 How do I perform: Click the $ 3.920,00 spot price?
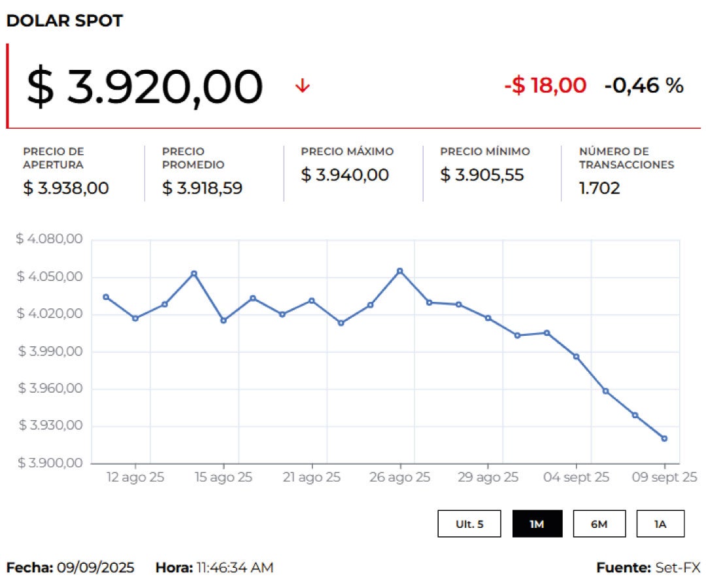coord(144,87)
